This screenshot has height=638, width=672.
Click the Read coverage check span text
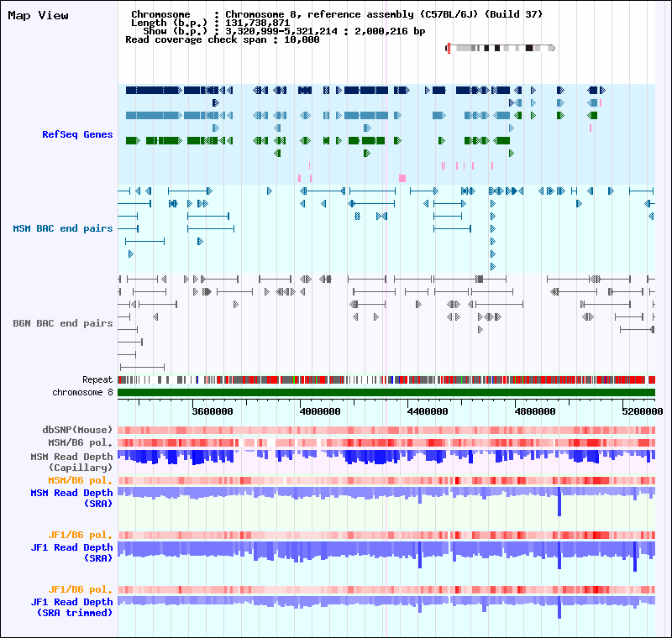point(223,39)
